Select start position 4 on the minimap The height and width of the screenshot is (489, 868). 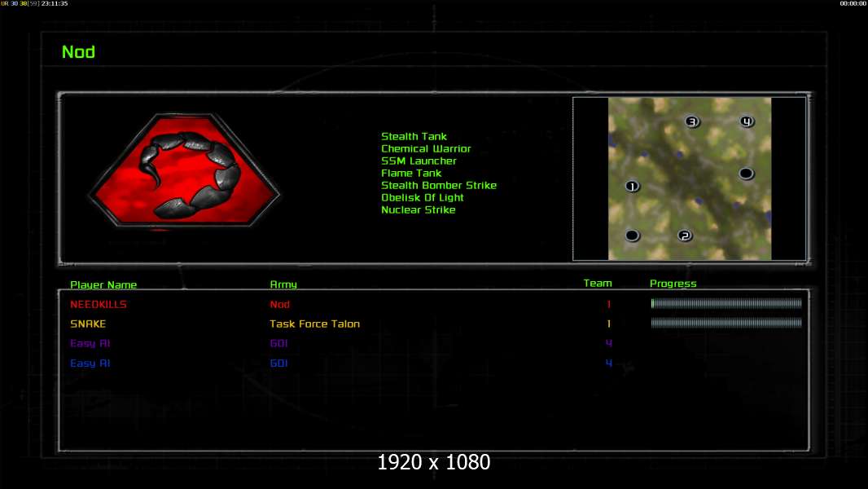click(x=747, y=121)
